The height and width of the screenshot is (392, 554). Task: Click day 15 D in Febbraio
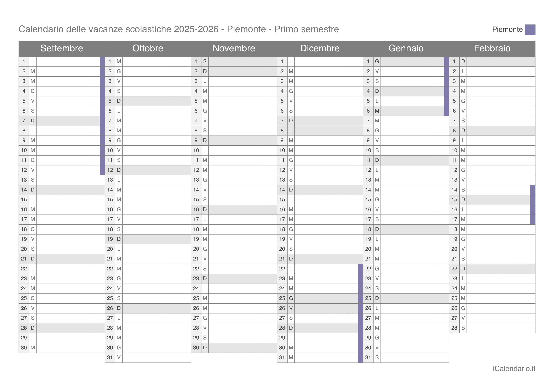point(492,200)
